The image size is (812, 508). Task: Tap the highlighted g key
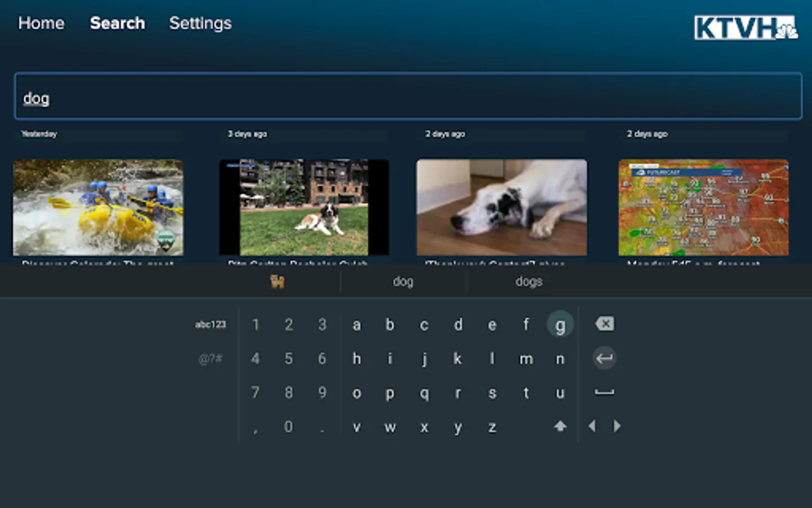(560, 325)
